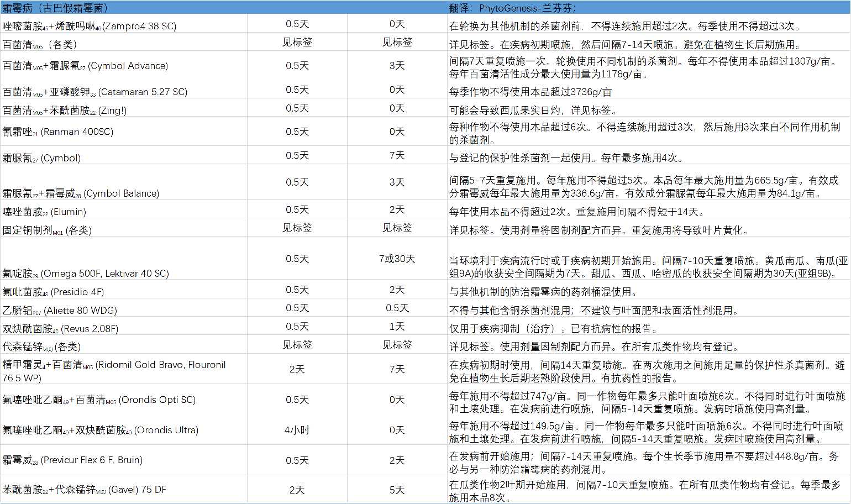Select the 固定铜制剂 (各类) name cell

pos(47,230)
